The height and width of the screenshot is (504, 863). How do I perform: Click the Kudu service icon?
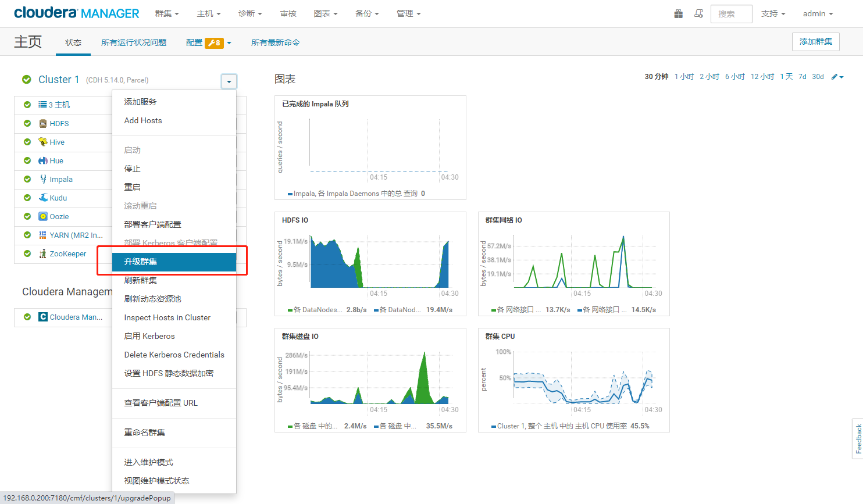coord(43,198)
